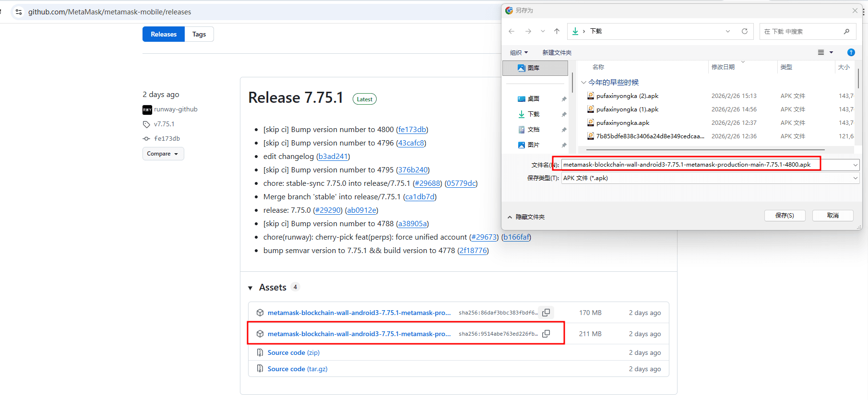Open commit link b3ad241

click(x=333, y=157)
